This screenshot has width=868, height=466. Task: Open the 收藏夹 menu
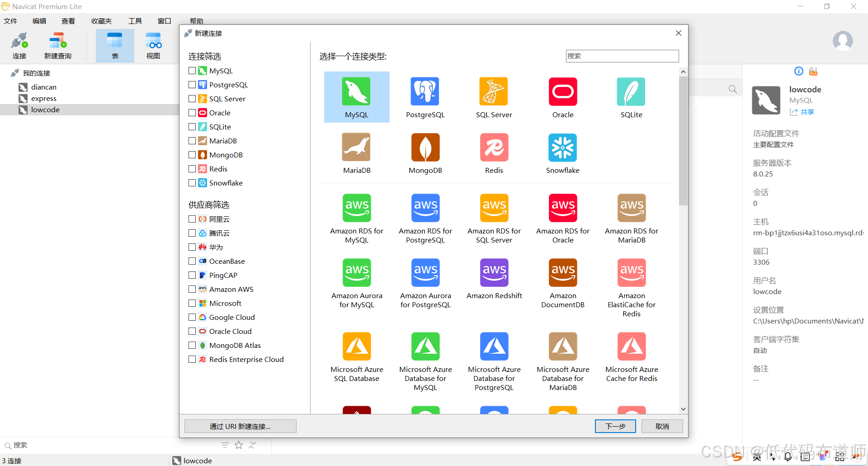click(101, 21)
